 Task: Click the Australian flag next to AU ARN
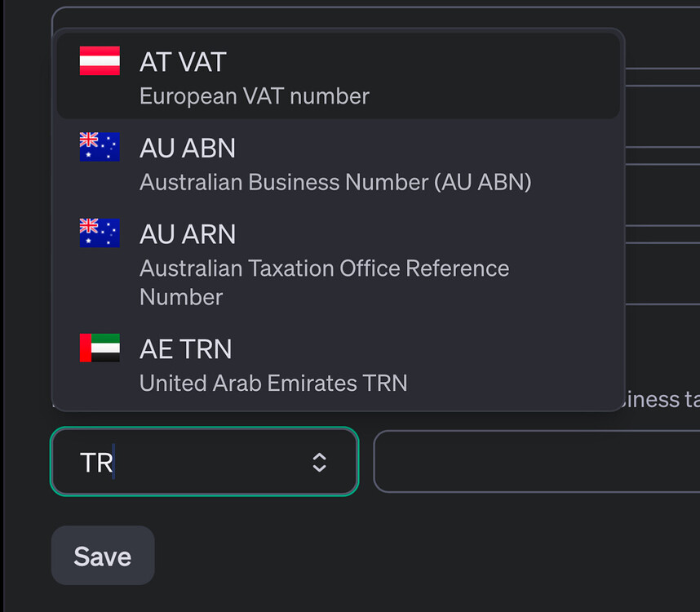point(100,233)
